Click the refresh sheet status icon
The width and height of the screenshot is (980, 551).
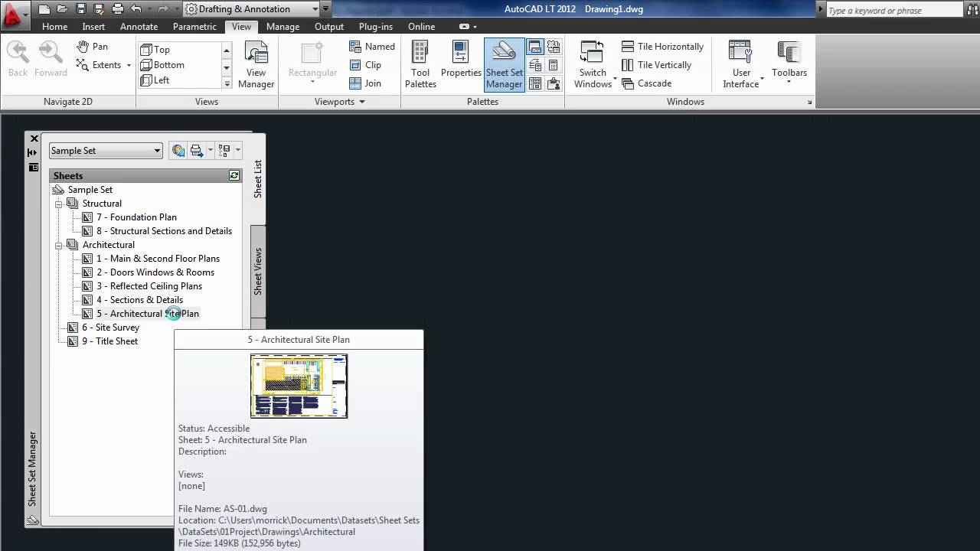coord(234,176)
